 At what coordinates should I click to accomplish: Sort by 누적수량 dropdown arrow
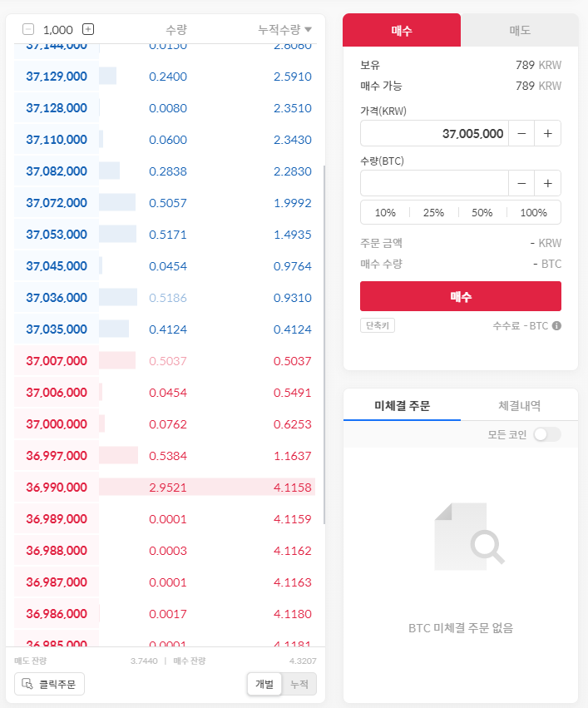click(309, 29)
